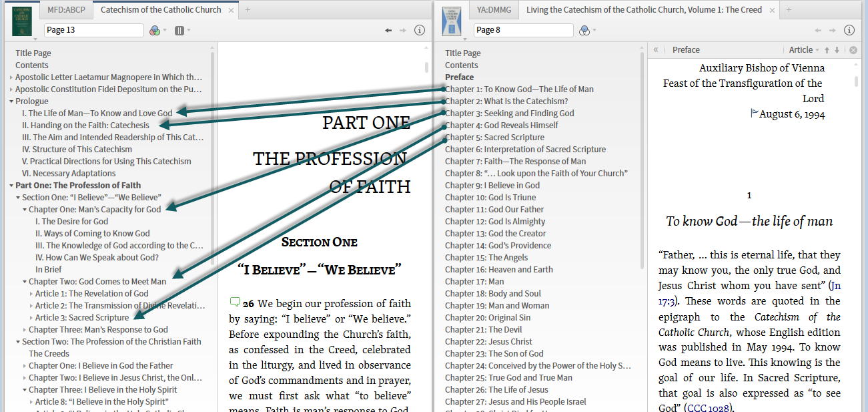This screenshot has height=412, width=868.
Task: Go to II. Handing on the Faith: Catechesis
Action: (x=86, y=126)
